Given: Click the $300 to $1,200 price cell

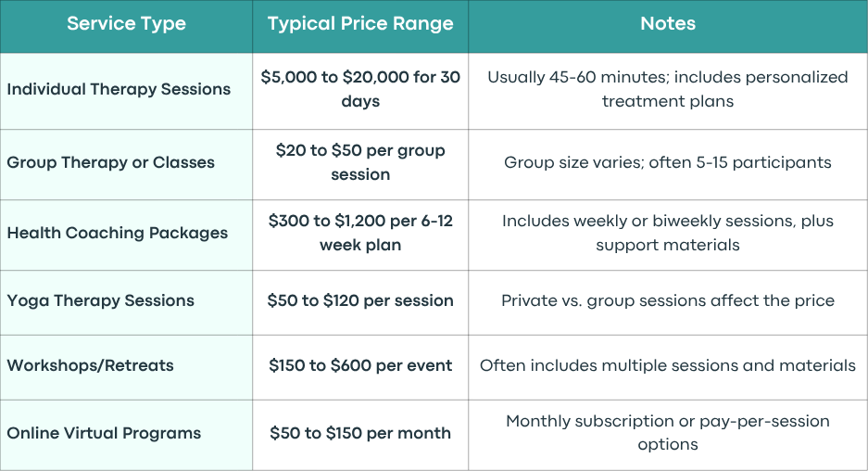Looking at the screenshot, I should click(360, 235).
